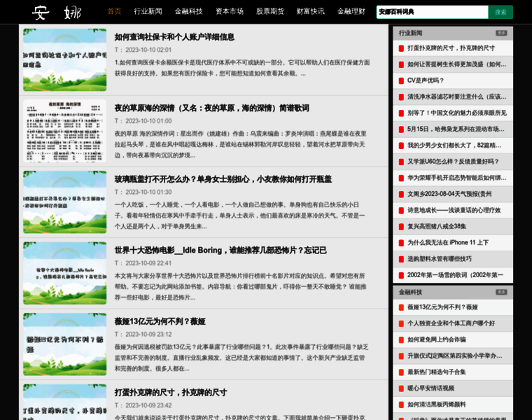Click red bullet beside 如何让菩提树生长得更加茂盛

(x=401, y=64)
